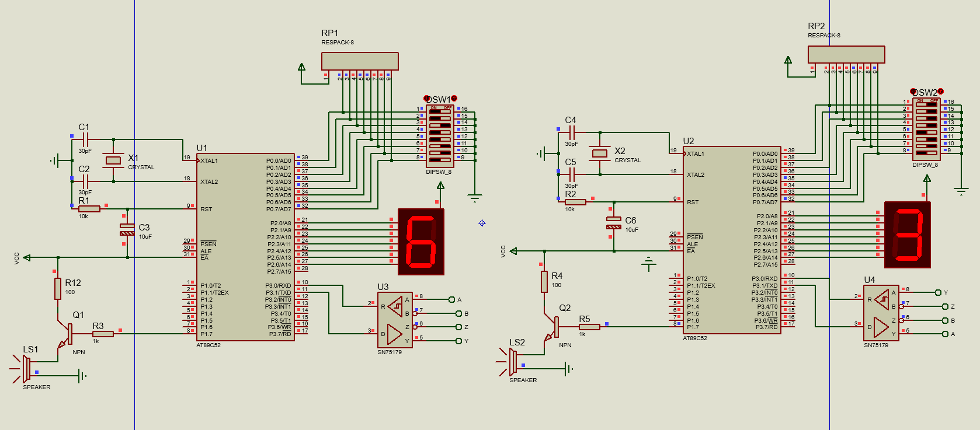
Task: Select the X1 crystal symbol
Action: tap(113, 160)
